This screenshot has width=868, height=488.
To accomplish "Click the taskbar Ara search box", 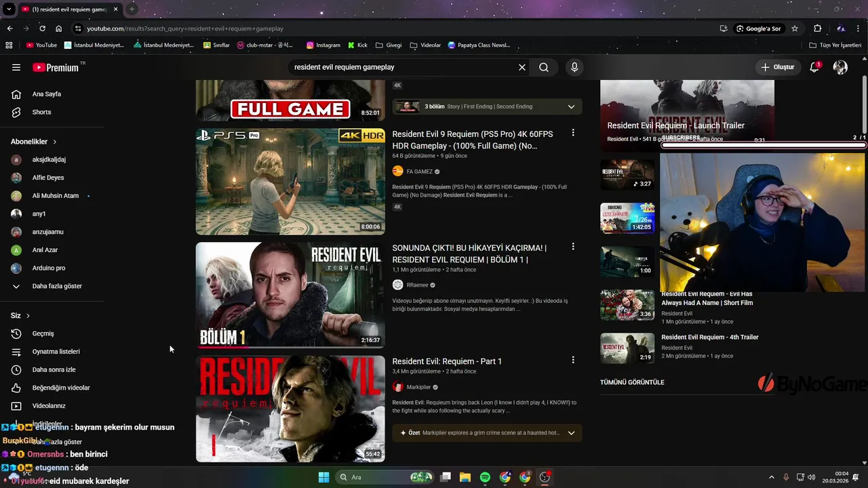I will (385, 477).
